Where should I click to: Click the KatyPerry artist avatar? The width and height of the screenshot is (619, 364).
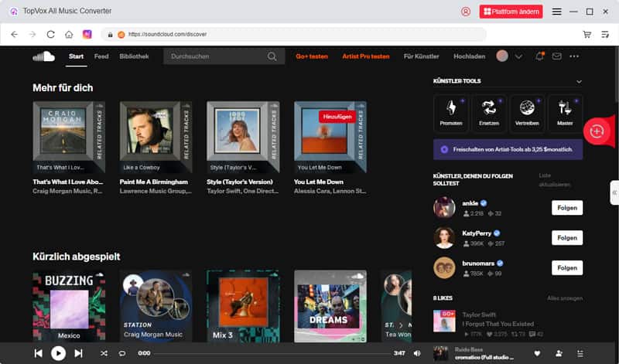click(444, 238)
